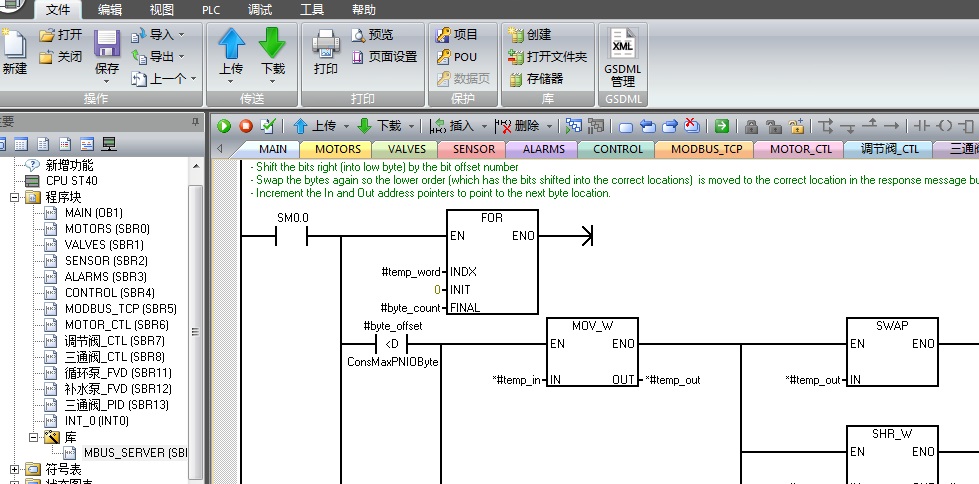The height and width of the screenshot is (484, 979).
Task: Click the 打开文件夹 open folder button
Action: pos(547,57)
